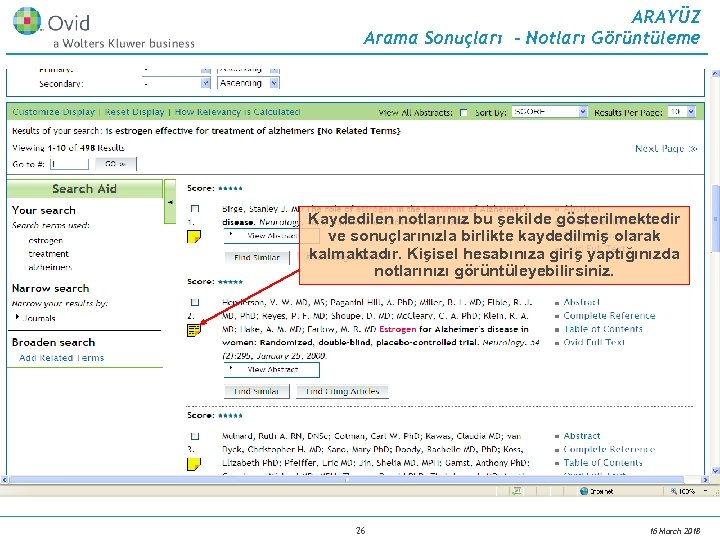Click Add Related Terms link
The height and width of the screenshot is (540, 720).
pyautogui.click(x=62, y=358)
